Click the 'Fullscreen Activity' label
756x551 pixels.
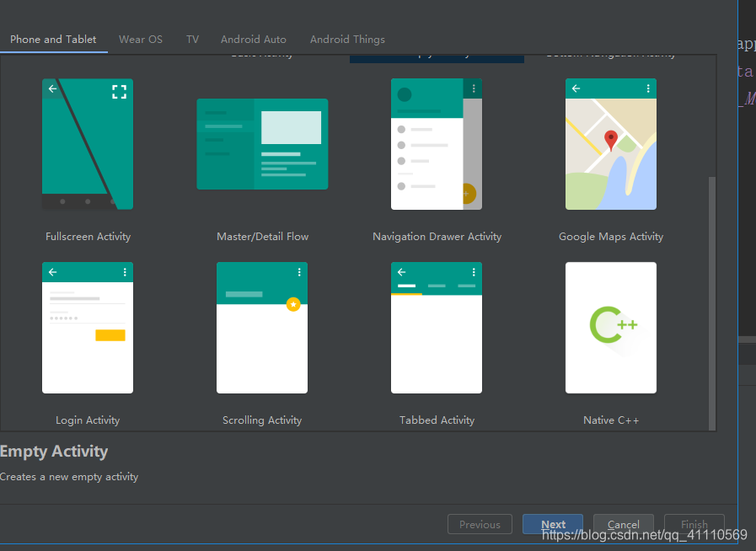[88, 237]
